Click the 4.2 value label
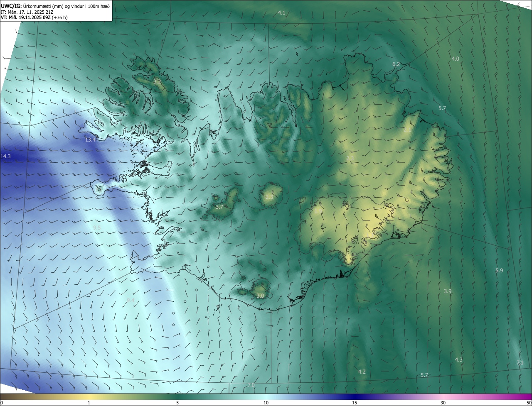The image size is (532, 406). (x=362, y=372)
